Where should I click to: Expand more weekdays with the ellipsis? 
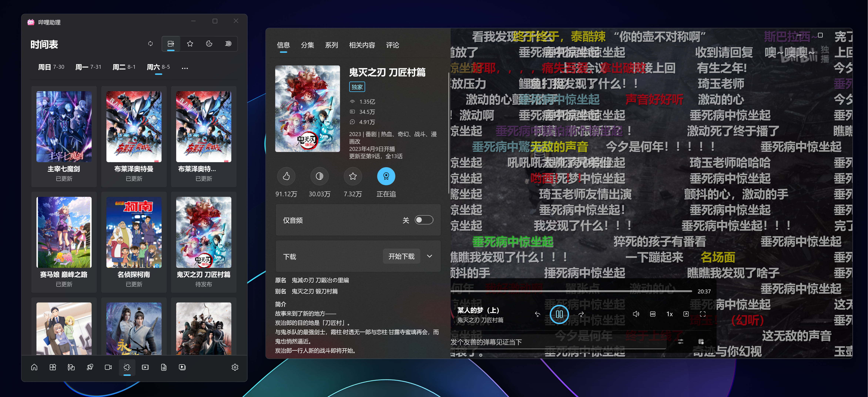(185, 67)
